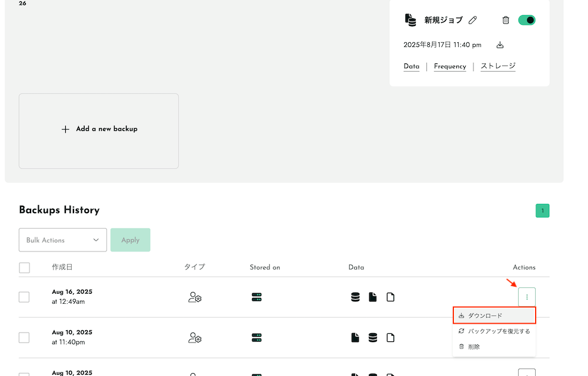Click the at 11:40pm time text
This screenshot has width=588, height=376.
pos(68,343)
